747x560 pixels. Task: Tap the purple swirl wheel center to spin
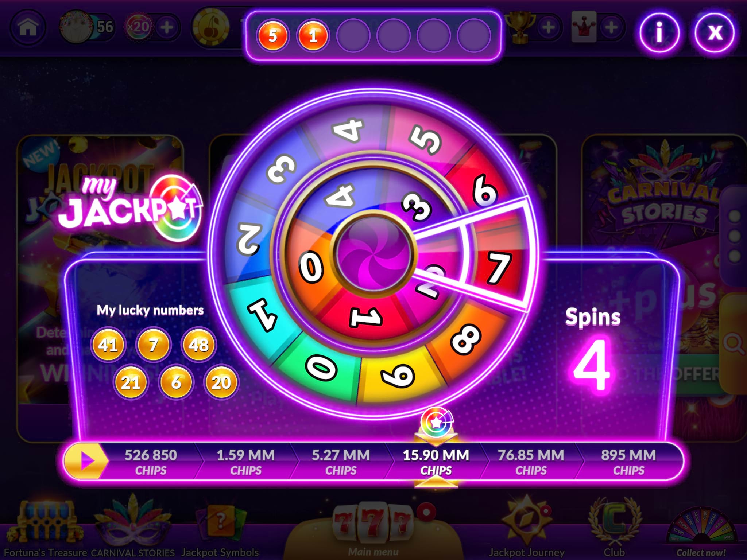coord(373,253)
